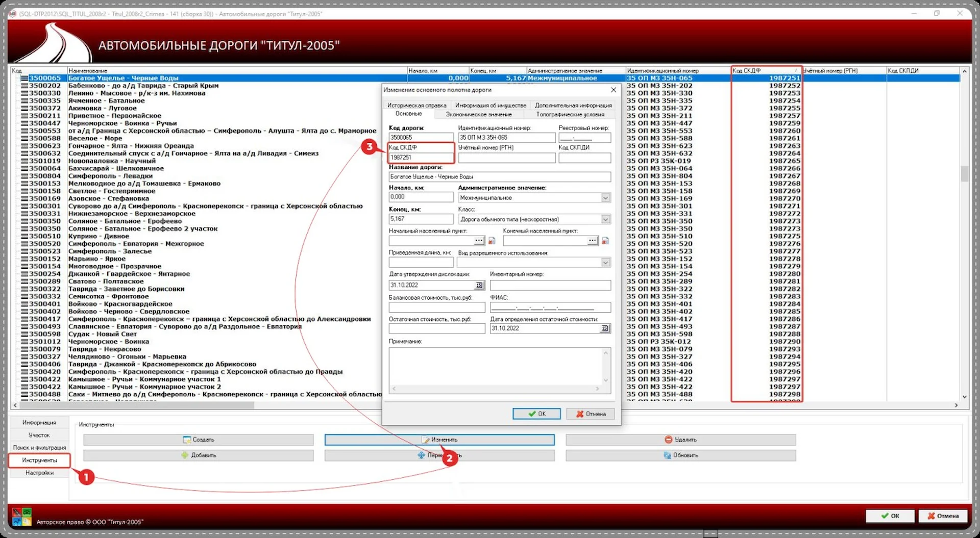This screenshot has width=980, height=538.
Task: Expand the Вид разрешенного использования combo box
Action: (x=605, y=263)
